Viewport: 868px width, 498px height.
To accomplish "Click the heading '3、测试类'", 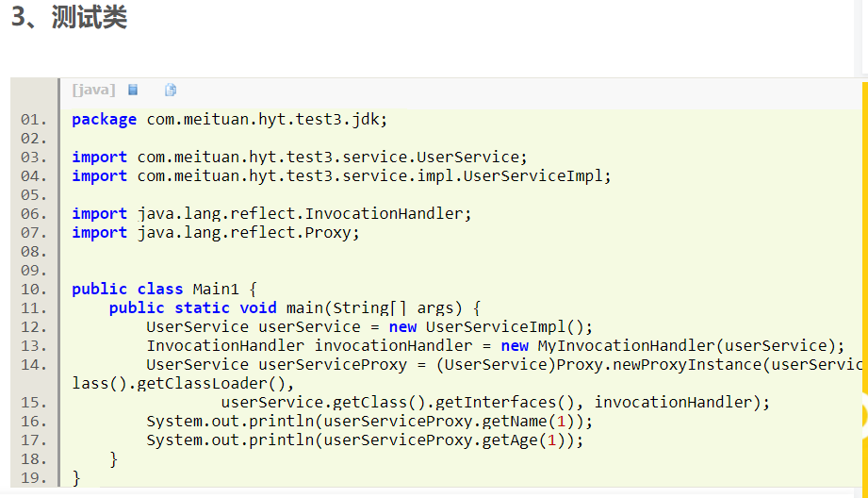I will tap(69, 17).
